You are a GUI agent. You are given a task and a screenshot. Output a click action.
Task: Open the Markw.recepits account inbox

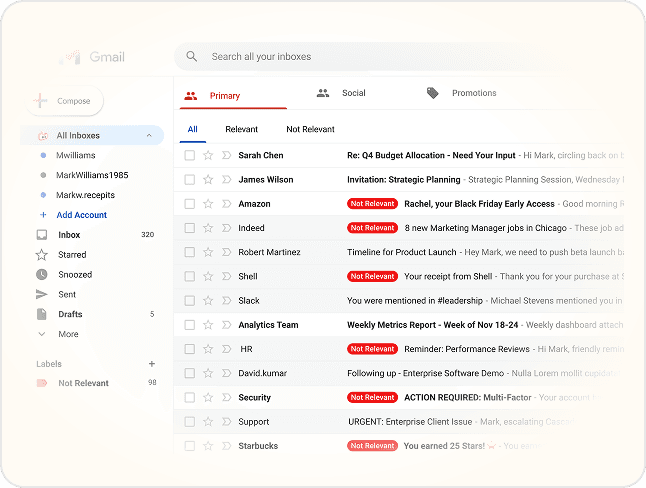point(85,195)
